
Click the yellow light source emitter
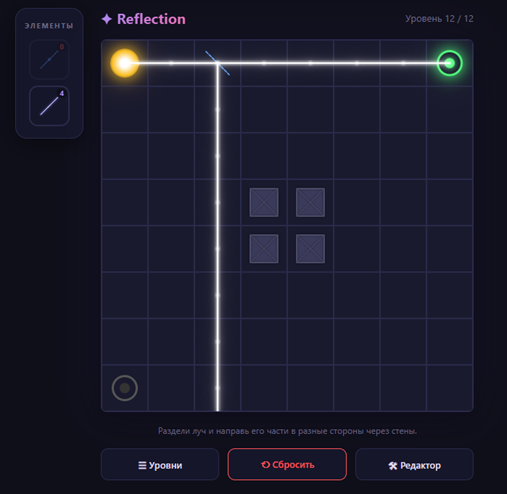point(125,63)
